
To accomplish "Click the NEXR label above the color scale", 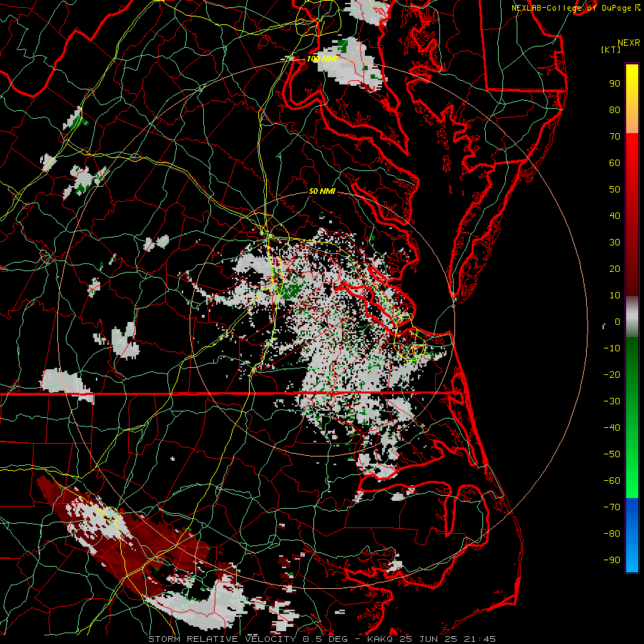I will click(x=629, y=43).
